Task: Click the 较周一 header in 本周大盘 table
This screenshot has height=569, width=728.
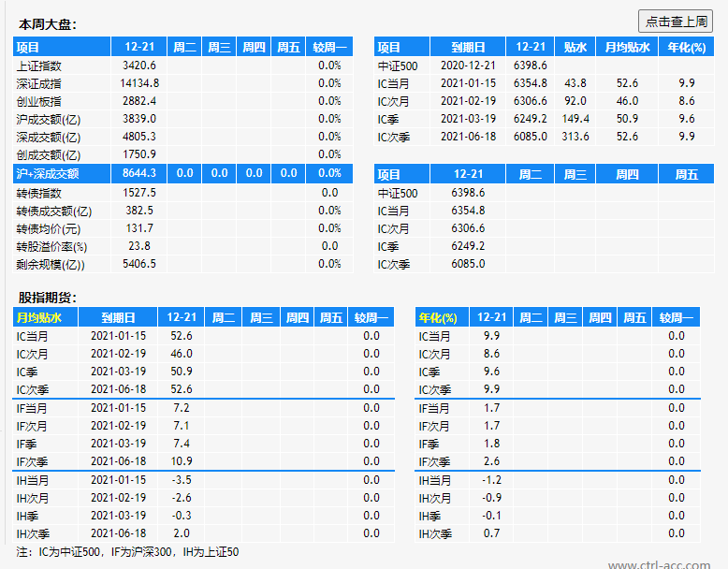Action: click(329, 47)
